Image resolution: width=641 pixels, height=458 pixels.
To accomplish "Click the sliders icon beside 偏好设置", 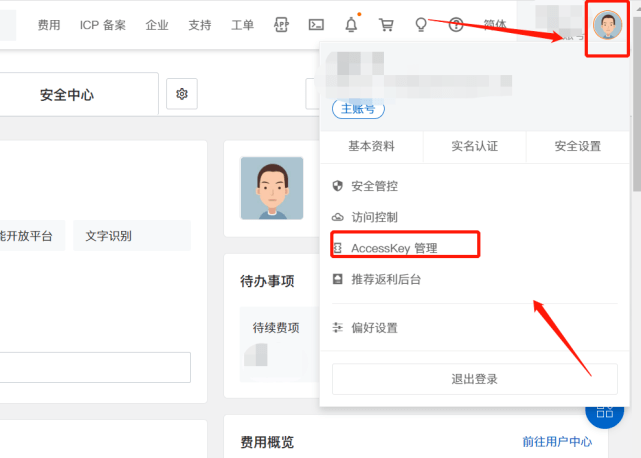I will (337, 328).
